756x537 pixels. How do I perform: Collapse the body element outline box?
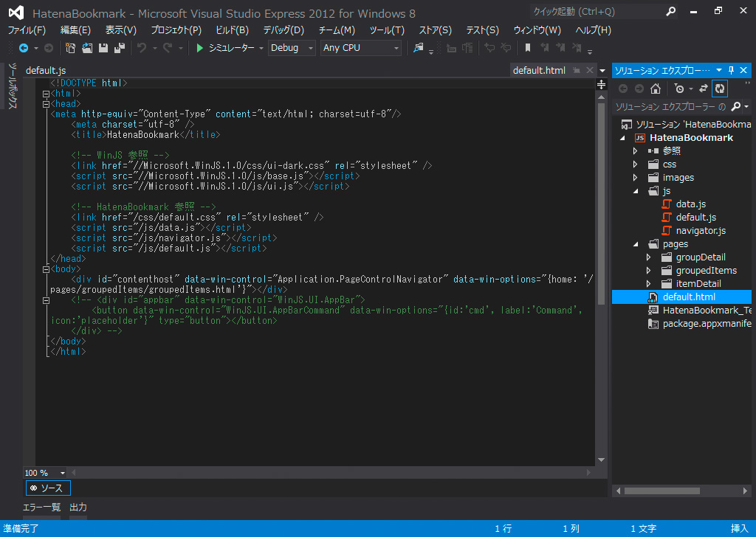tap(46, 269)
